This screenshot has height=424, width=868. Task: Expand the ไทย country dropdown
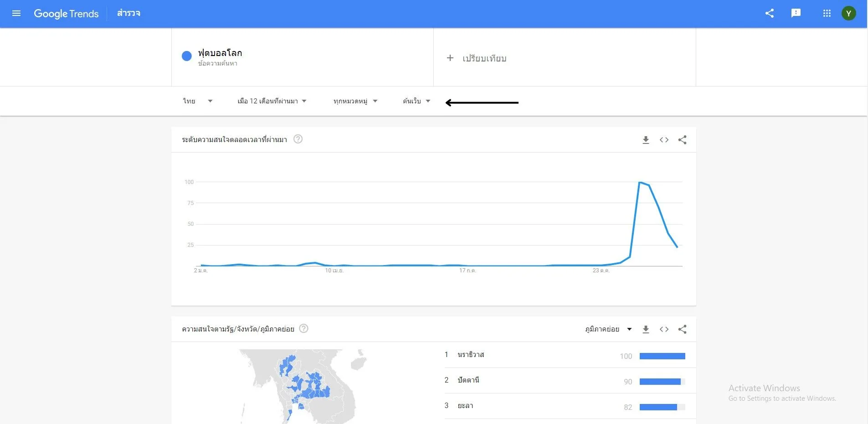point(198,101)
